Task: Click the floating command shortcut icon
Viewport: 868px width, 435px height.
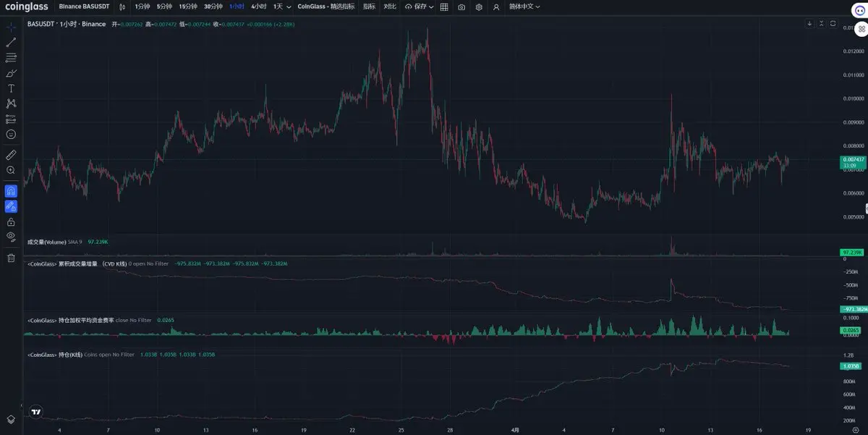Action: (x=861, y=30)
